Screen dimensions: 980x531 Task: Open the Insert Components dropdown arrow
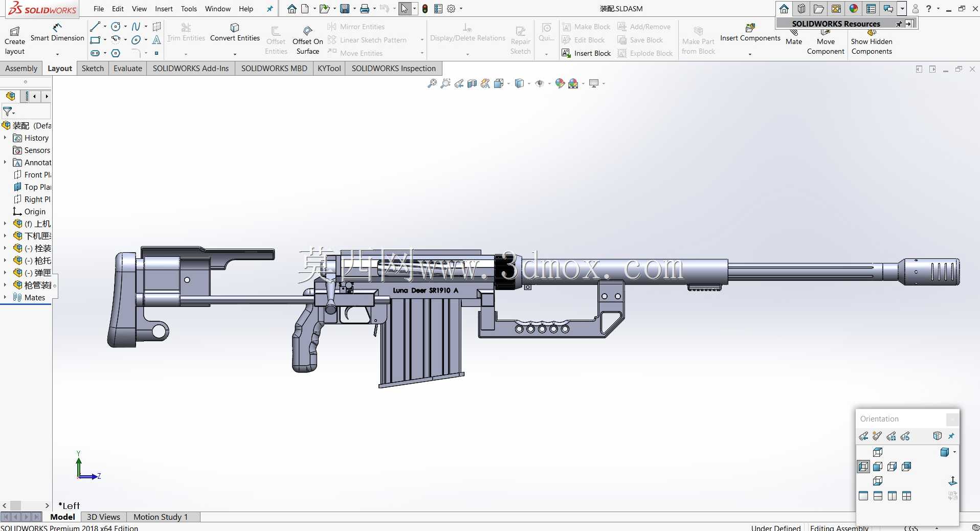click(750, 54)
